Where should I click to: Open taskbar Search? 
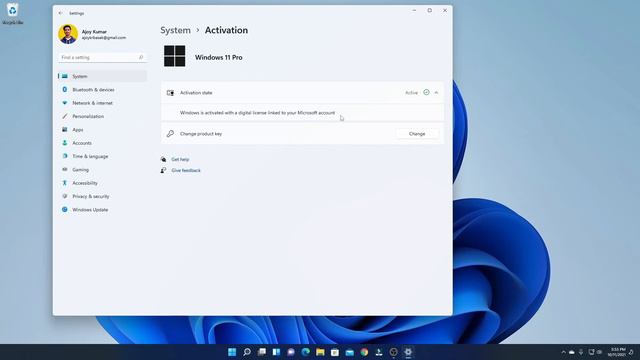[247, 352]
